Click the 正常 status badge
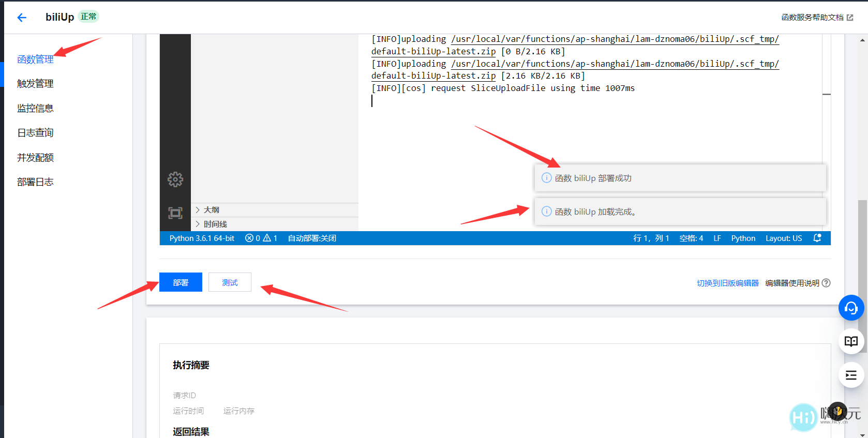The width and height of the screenshot is (868, 438). pyautogui.click(x=88, y=17)
